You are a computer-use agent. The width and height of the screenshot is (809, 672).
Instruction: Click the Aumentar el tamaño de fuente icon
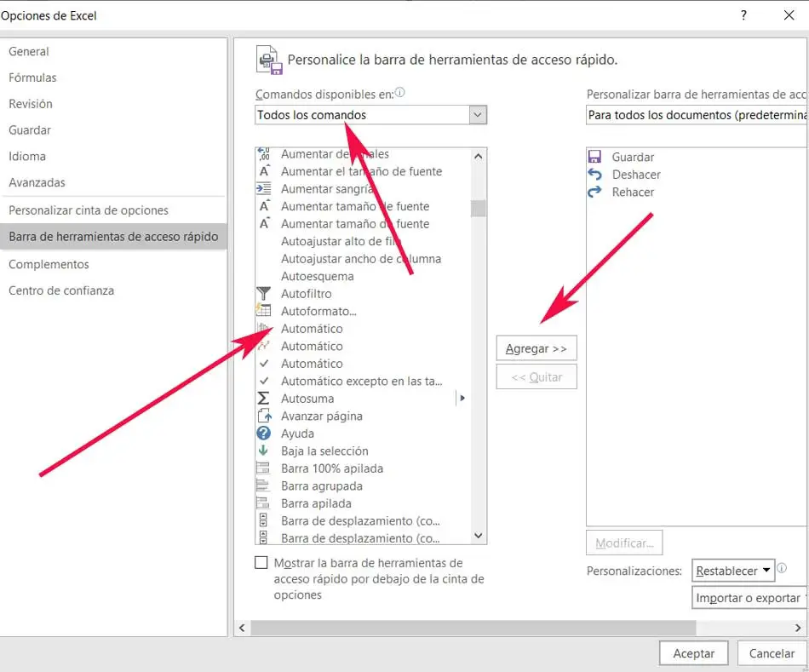point(264,171)
